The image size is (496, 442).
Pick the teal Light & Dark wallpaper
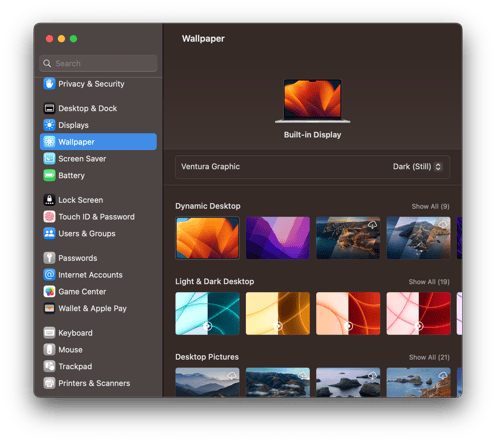[207, 313]
